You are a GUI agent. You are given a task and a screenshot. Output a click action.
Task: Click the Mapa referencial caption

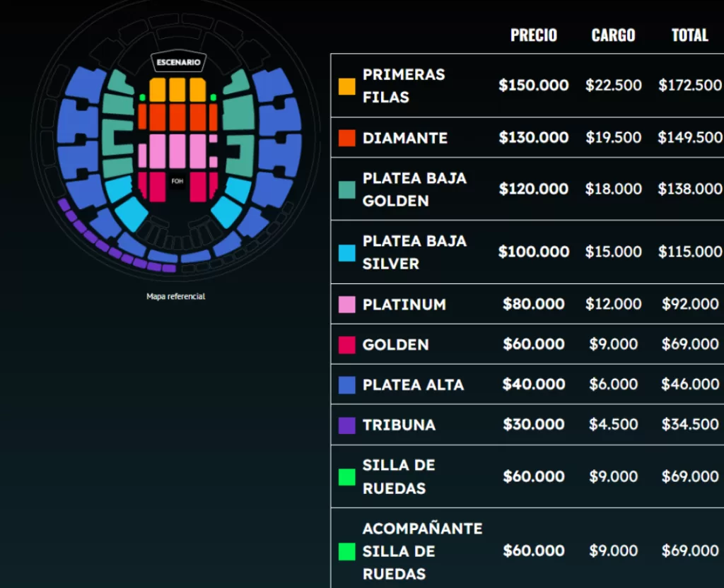click(175, 297)
